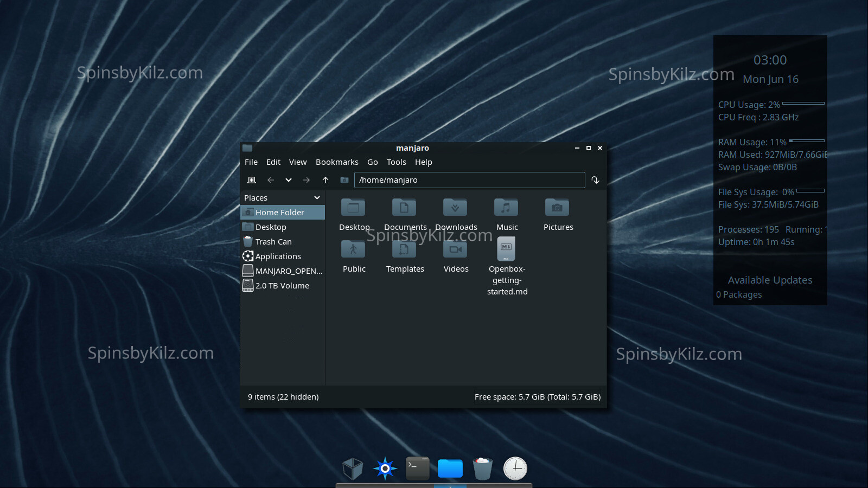The height and width of the screenshot is (488, 868).
Task: Click the 03:00 time in the system monitor
Action: coord(770,60)
